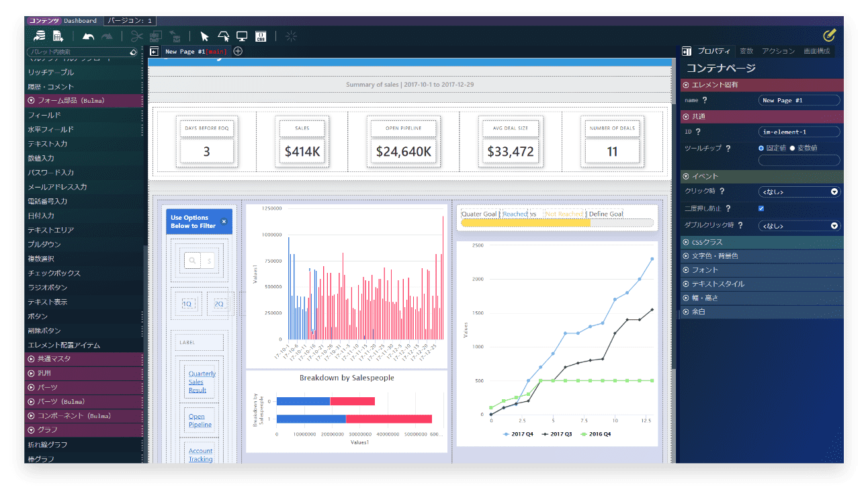Click the ID input field

point(799,132)
